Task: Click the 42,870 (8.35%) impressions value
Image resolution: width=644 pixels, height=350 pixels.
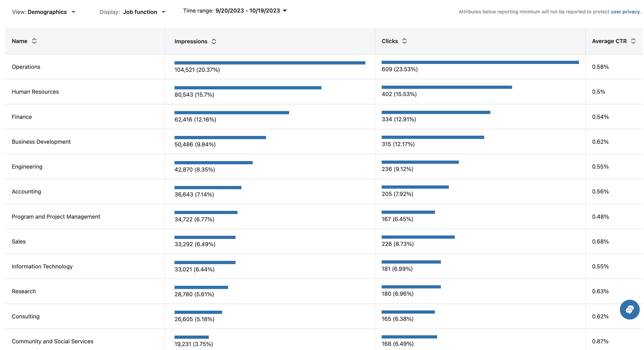Action: click(195, 170)
